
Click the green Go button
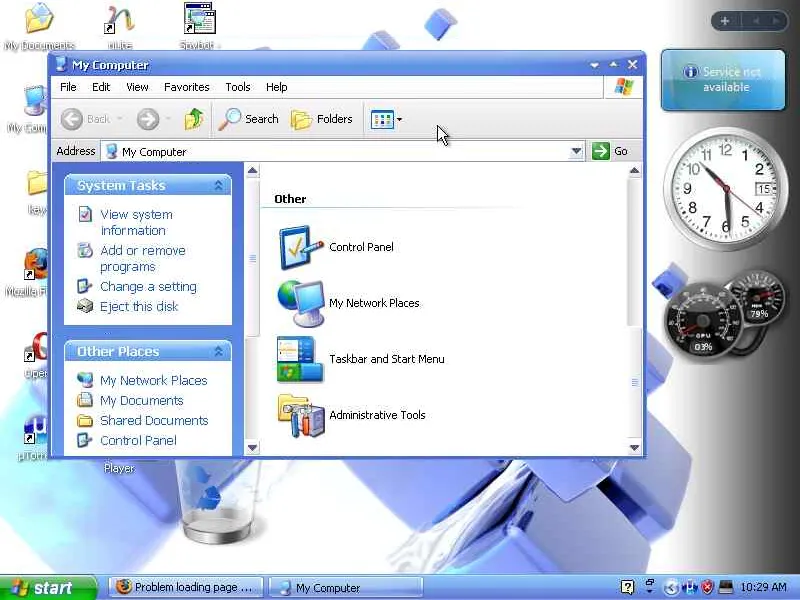click(610, 151)
